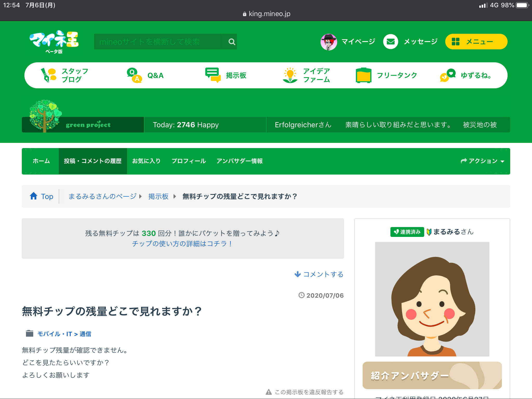The height and width of the screenshot is (399, 532).
Task: Click the チップの使い方の詳細はコチラ link
Action: pyautogui.click(x=182, y=244)
